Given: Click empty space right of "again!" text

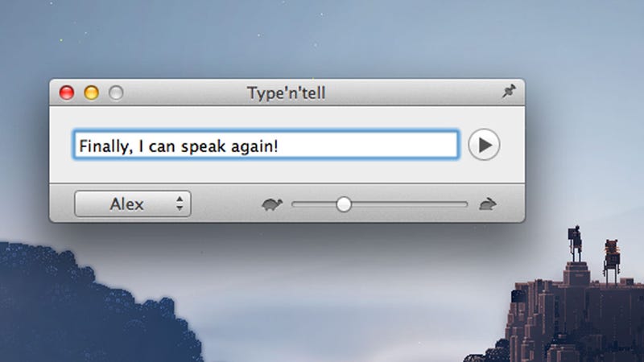Looking at the screenshot, I should coord(368,146).
